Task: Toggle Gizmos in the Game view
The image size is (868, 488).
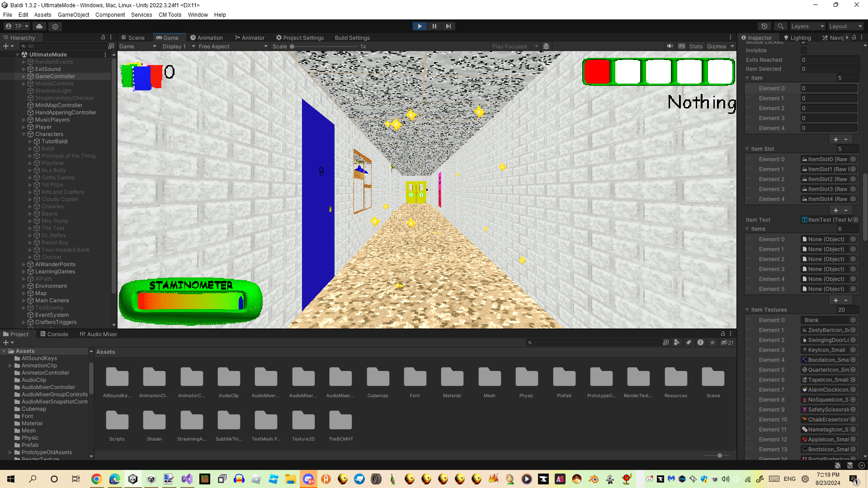Action: pos(716,46)
